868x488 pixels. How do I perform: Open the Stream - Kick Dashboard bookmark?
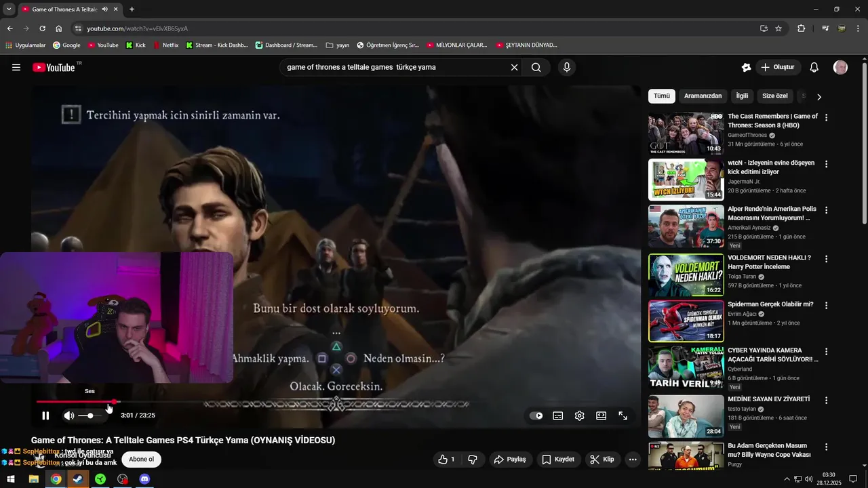point(217,45)
